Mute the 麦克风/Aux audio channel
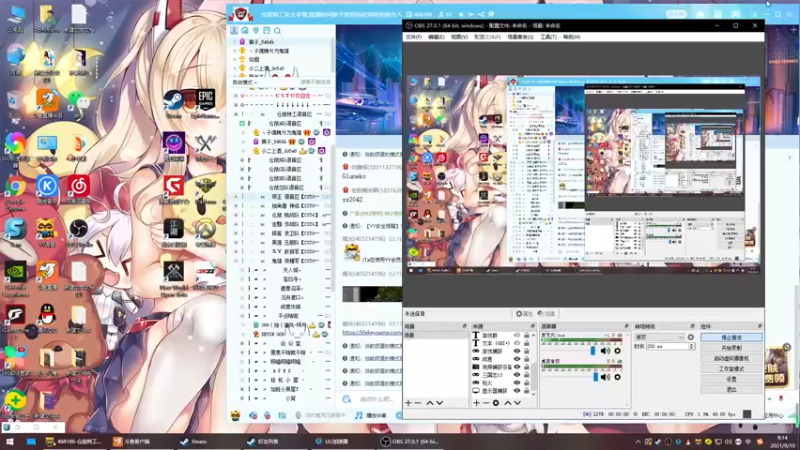 coord(606,351)
